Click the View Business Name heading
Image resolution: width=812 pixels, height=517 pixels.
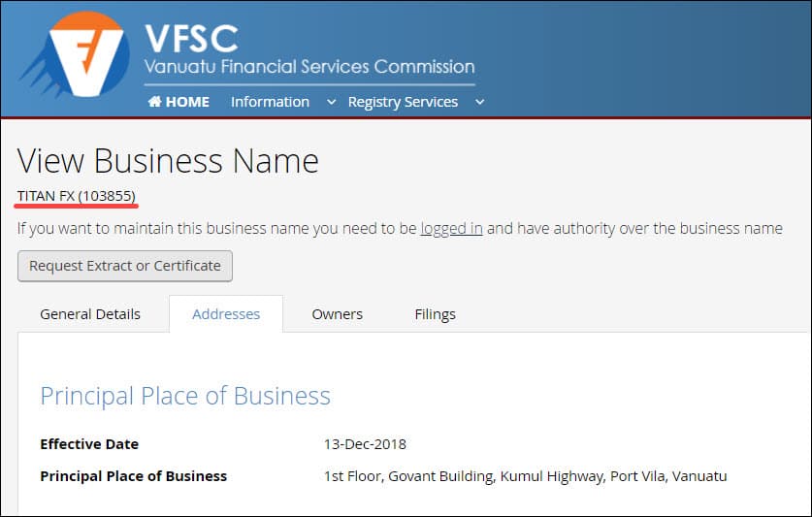click(x=168, y=160)
